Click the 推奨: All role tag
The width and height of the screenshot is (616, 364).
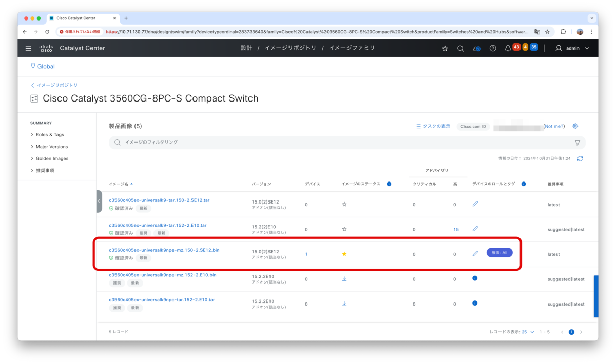click(499, 253)
